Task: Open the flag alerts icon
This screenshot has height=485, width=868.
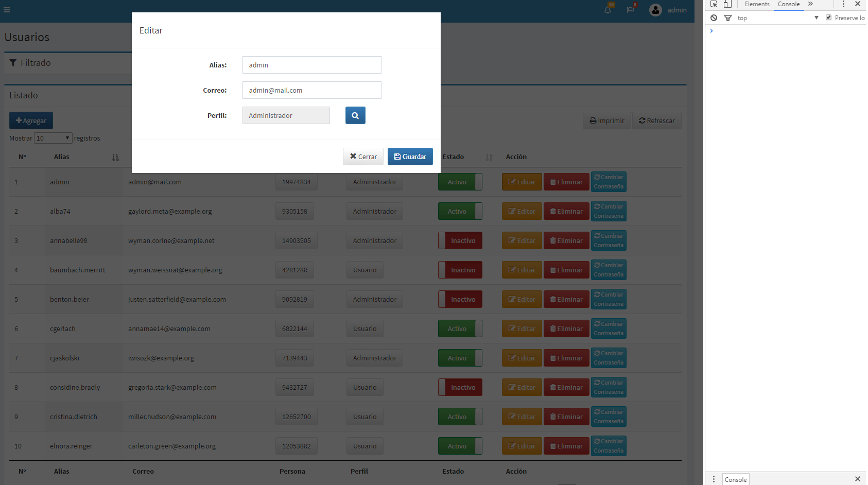Action: pyautogui.click(x=631, y=10)
